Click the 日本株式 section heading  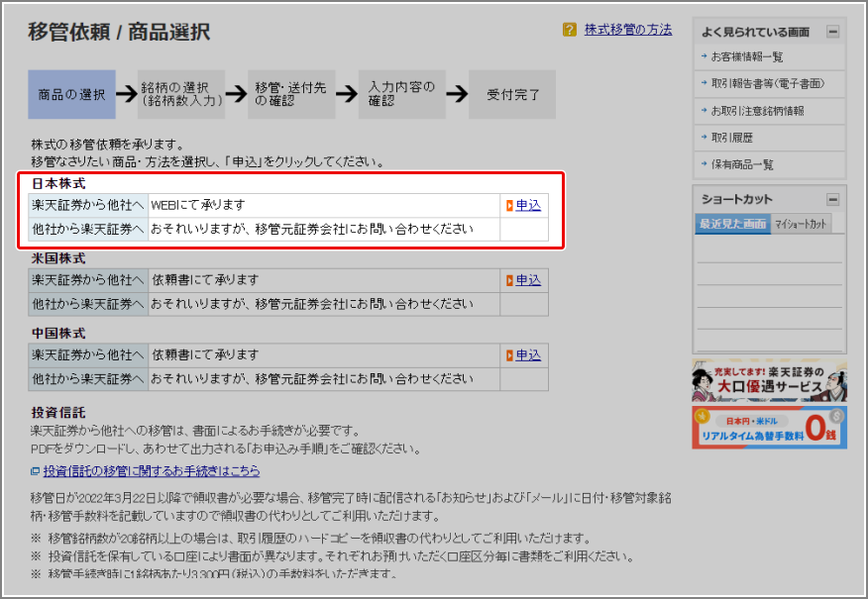[x=58, y=183]
